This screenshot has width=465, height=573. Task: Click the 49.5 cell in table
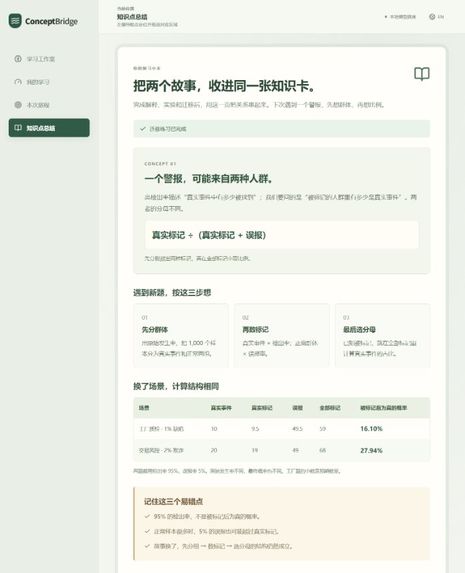[x=298, y=429]
